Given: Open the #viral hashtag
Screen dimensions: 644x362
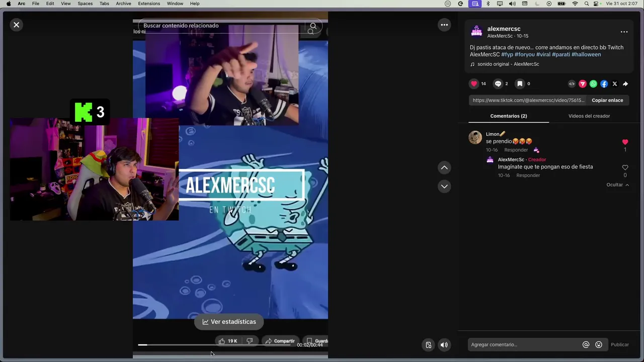Looking at the screenshot, I should [543, 54].
